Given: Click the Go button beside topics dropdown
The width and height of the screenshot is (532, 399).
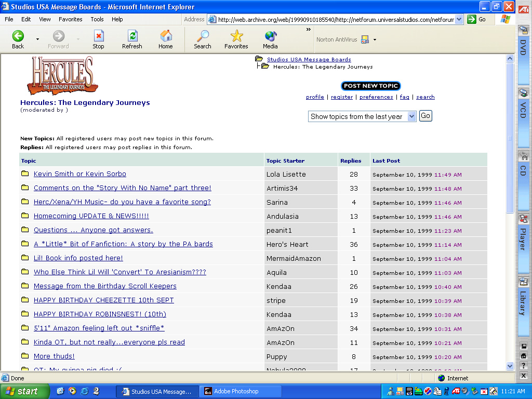Looking at the screenshot, I should coord(425,116).
